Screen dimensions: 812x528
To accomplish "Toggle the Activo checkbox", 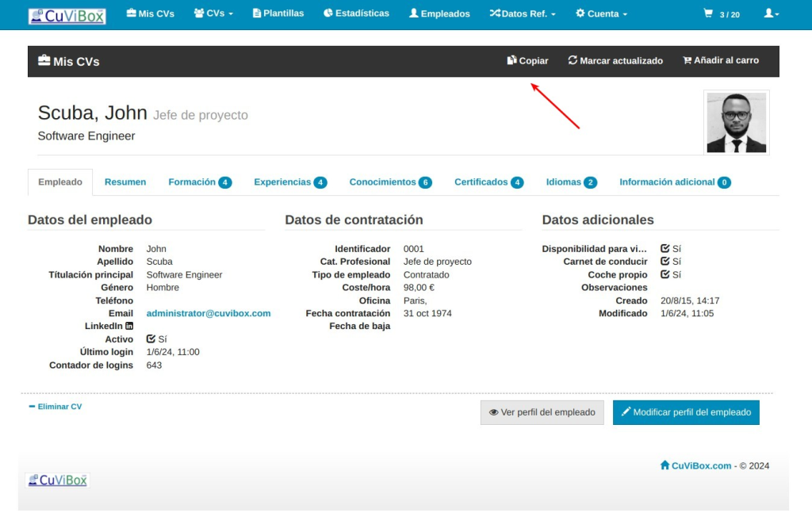I will coord(151,339).
